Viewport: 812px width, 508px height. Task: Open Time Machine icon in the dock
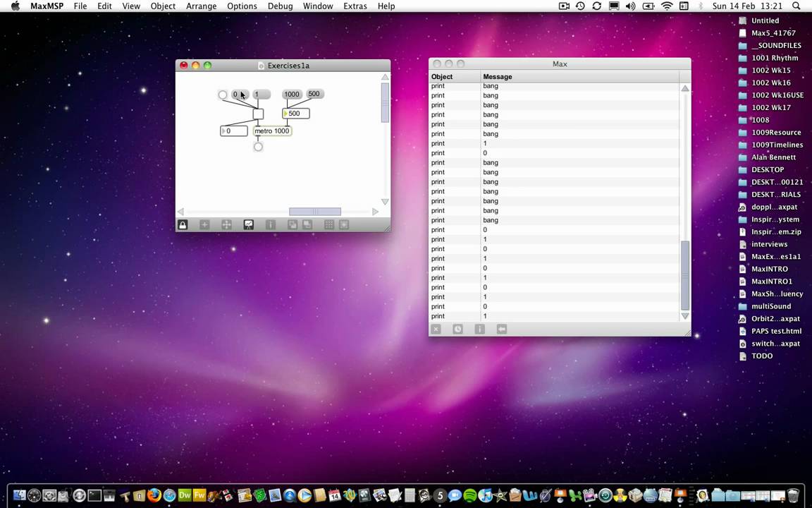[605, 495]
